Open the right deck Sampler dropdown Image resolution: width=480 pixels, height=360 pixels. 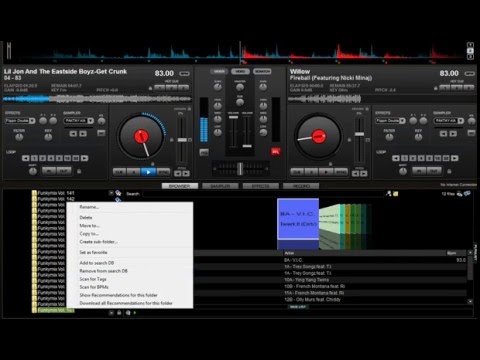pos(449,121)
